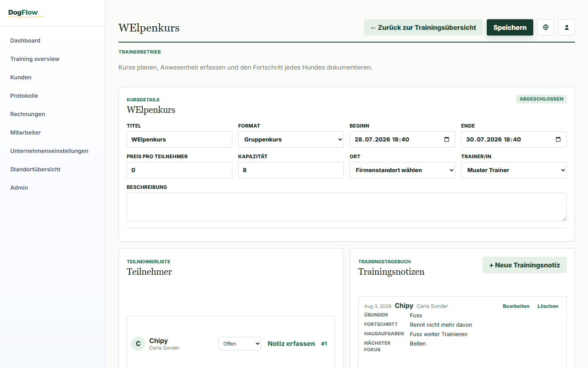The height and width of the screenshot is (368, 588).
Task: Open calendar picker in Ende field
Action: click(558, 139)
